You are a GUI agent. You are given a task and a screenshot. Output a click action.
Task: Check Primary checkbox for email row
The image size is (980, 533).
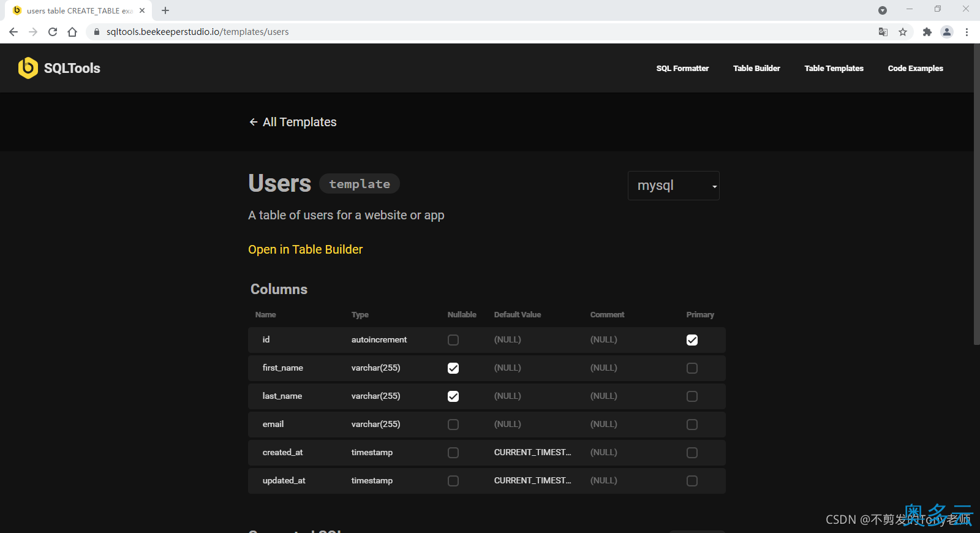pos(692,425)
